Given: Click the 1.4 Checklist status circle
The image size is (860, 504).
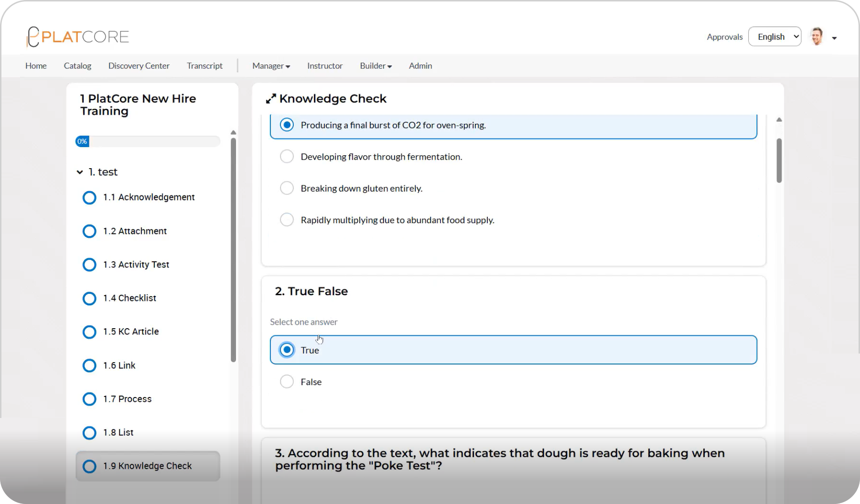Looking at the screenshot, I should point(89,298).
